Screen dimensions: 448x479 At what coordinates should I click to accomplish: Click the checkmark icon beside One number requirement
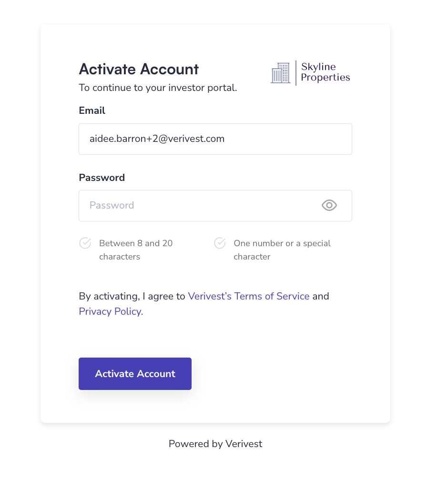pyautogui.click(x=220, y=243)
